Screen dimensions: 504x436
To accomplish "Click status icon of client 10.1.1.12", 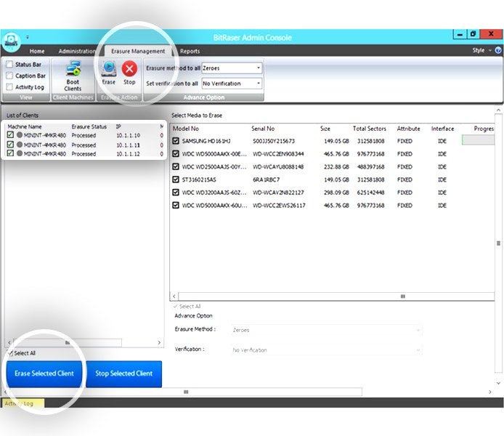I will pyautogui.click(x=20, y=153).
